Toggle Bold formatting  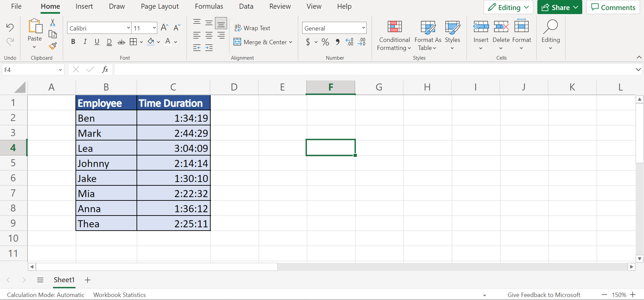[x=73, y=42]
